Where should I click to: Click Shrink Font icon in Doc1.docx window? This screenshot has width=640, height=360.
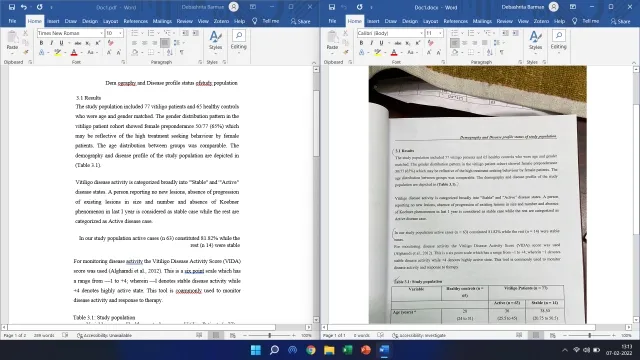(x=439, y=52)
